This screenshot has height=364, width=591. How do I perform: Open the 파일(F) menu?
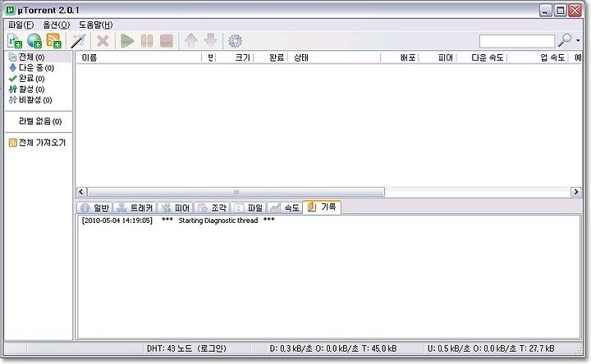pyautogui.click(x=21, y=25)
